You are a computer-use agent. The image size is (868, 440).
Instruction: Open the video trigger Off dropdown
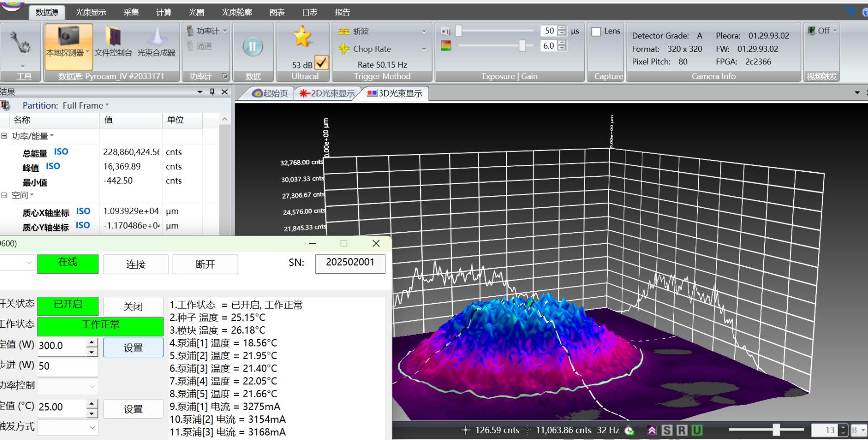tap(823, 31)
